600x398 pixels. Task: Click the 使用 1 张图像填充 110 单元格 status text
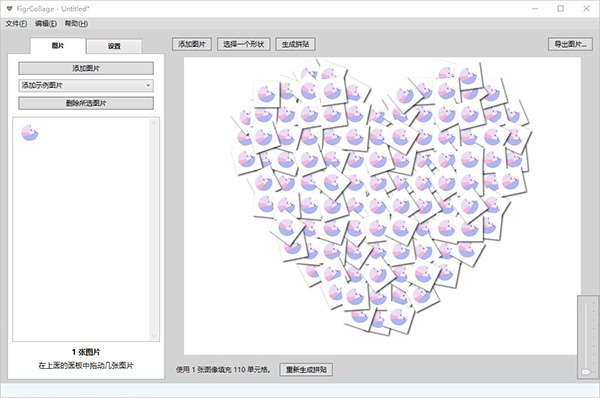tap(223, 370)
